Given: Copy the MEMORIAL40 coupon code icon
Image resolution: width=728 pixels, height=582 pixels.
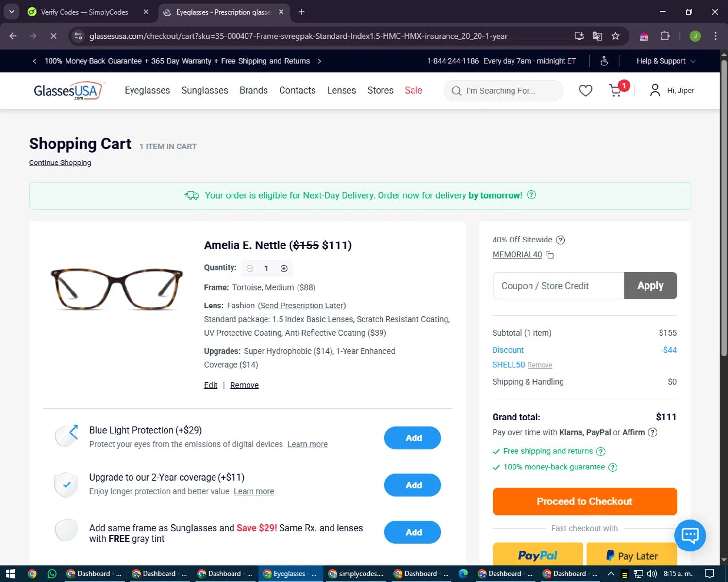Looking at the screenshot, I should pyautogui.click(x=550, y=255).
